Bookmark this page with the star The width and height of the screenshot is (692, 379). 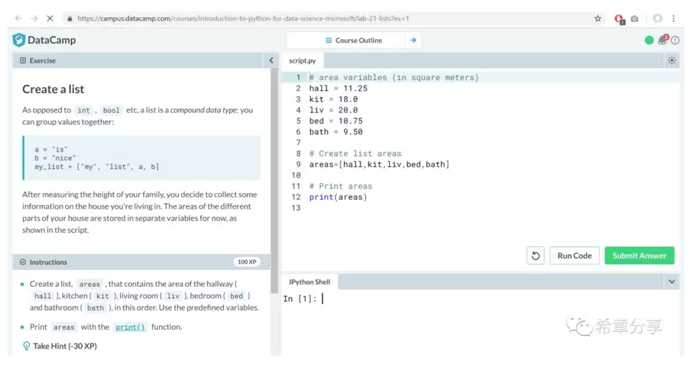pos(598,19)
